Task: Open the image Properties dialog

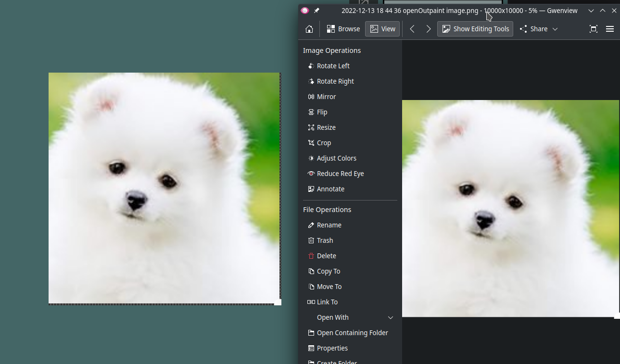Action: [332, 348]
